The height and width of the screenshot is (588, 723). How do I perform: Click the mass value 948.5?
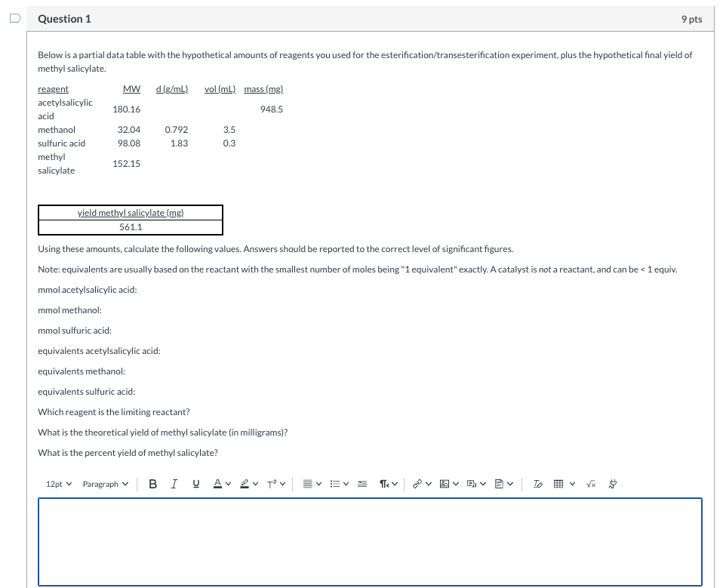[272, 109]
